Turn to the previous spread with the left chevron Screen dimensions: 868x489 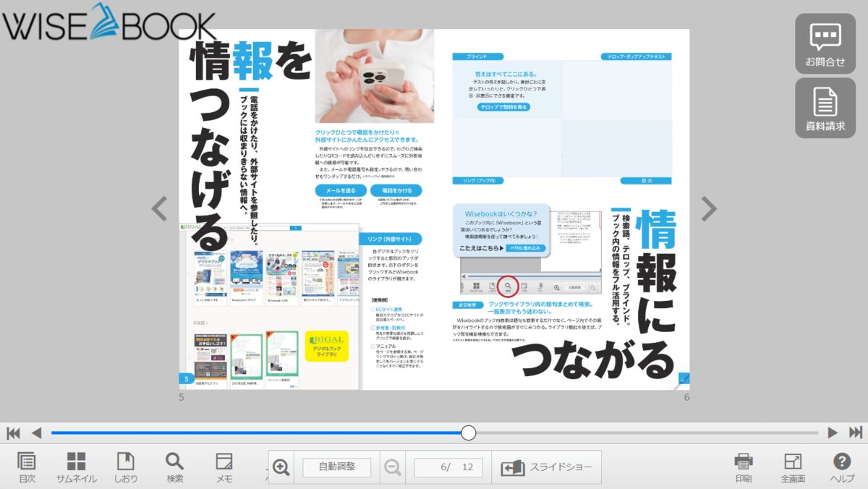[x=159, y=209]
